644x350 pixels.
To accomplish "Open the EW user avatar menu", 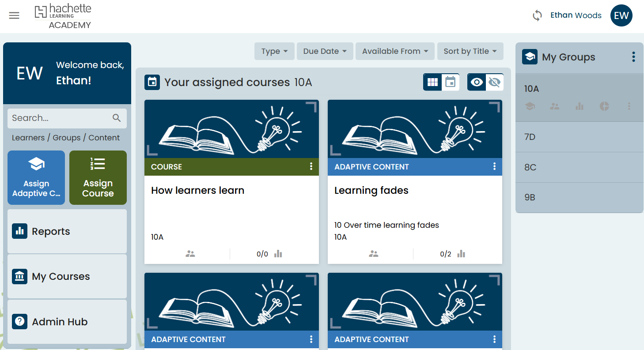I will [621, 16].
